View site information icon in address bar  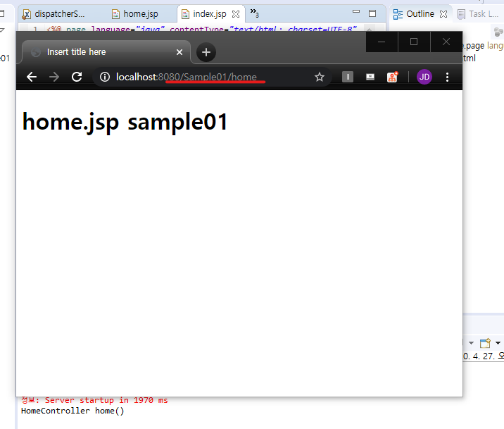click(105, 77)
